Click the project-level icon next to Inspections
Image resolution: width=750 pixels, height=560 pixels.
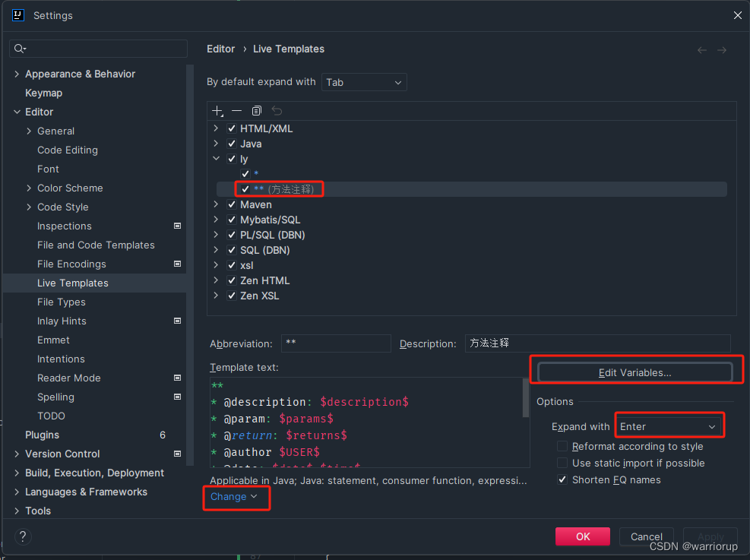click(178, 226)
